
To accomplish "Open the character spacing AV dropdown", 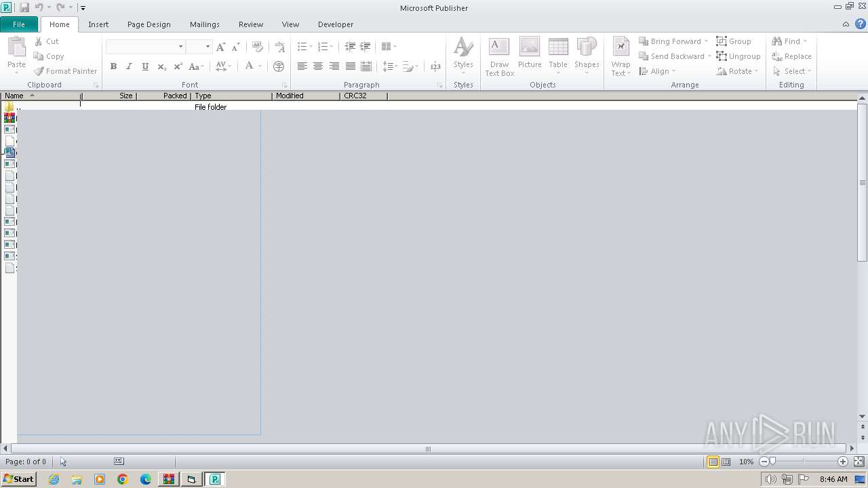I will [x=223, y=66].
